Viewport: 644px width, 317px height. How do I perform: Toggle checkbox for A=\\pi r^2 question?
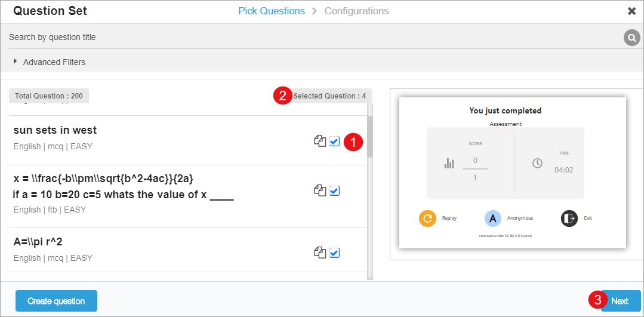tap(334, 253)
